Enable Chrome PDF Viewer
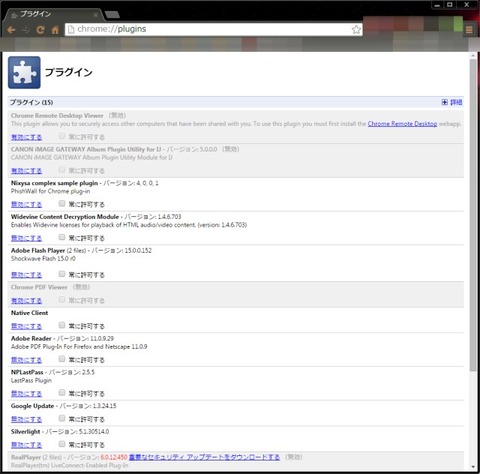 click(26, 301)
